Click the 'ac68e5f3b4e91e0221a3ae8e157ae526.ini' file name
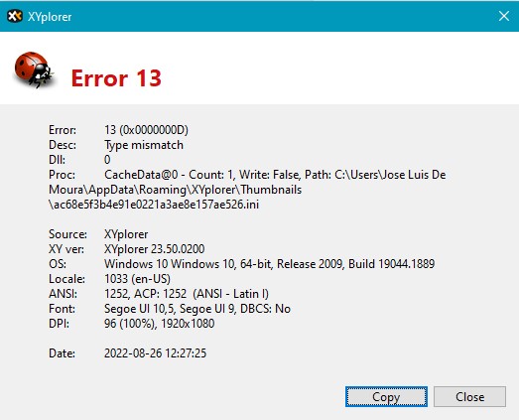519x420 pixels. (156, 205)
